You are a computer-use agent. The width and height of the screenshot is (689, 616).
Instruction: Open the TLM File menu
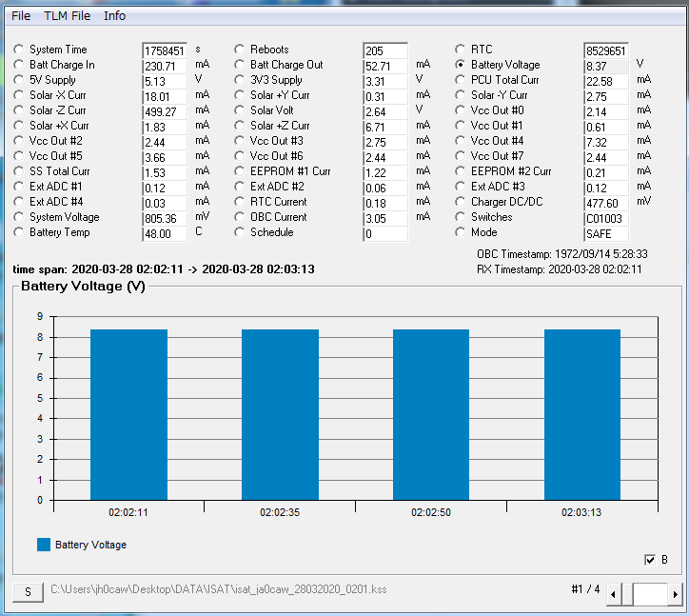click(x=67, y=16)
